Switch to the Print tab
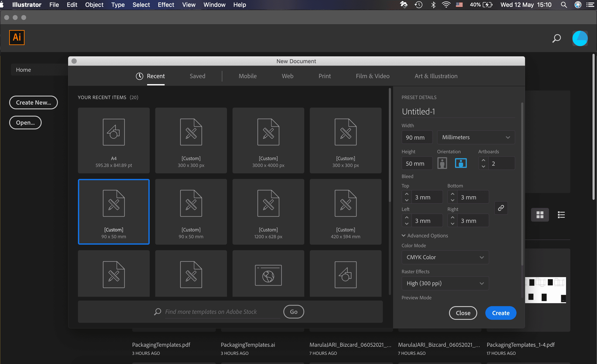 point(324,76)
